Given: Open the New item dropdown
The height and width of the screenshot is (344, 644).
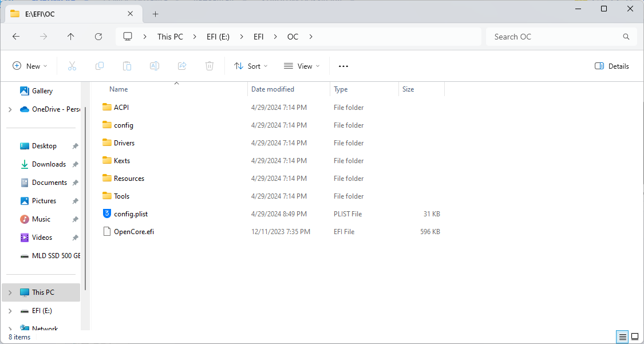Looking at the screenshot, I should pyautogui.click(x=30, y=66).
